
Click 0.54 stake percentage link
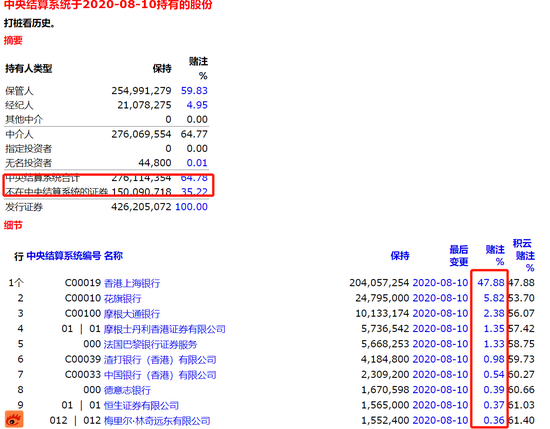click(x=494, y=374)
